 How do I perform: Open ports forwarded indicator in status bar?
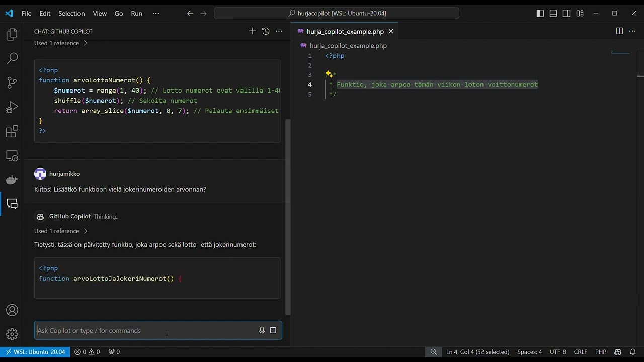tap(114, 352)
